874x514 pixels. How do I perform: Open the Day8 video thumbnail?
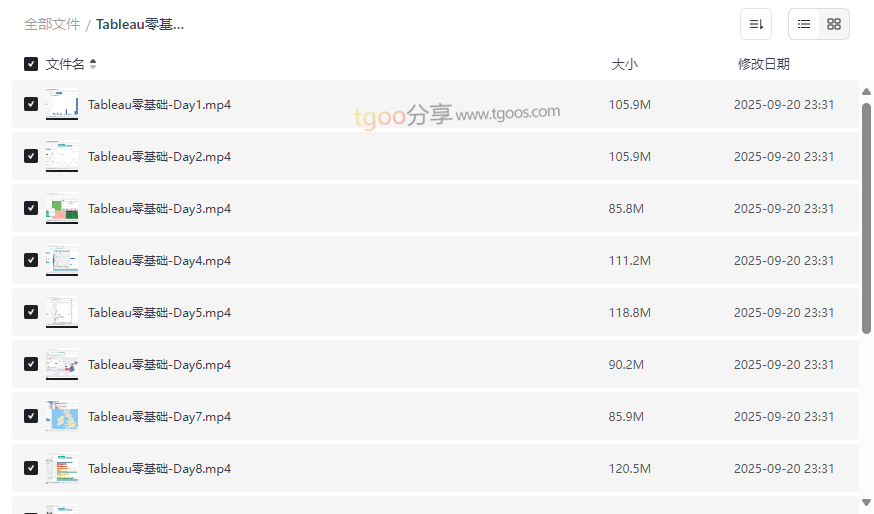62,468
